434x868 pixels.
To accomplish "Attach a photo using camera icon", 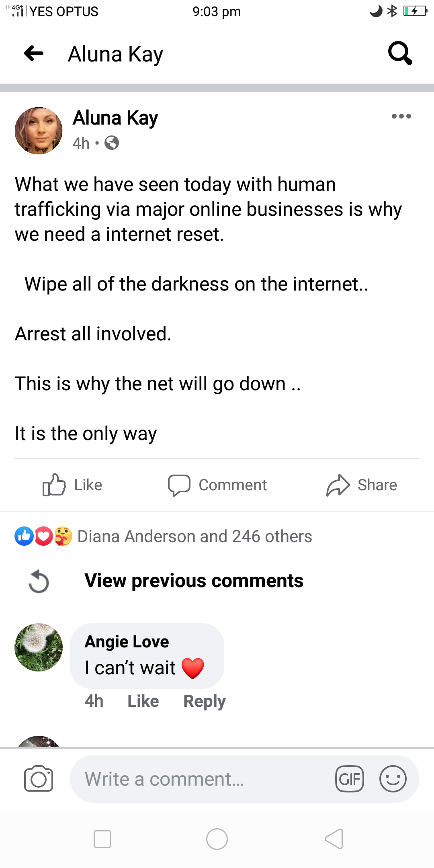I will pyautogui.click(x=39, y=779).
